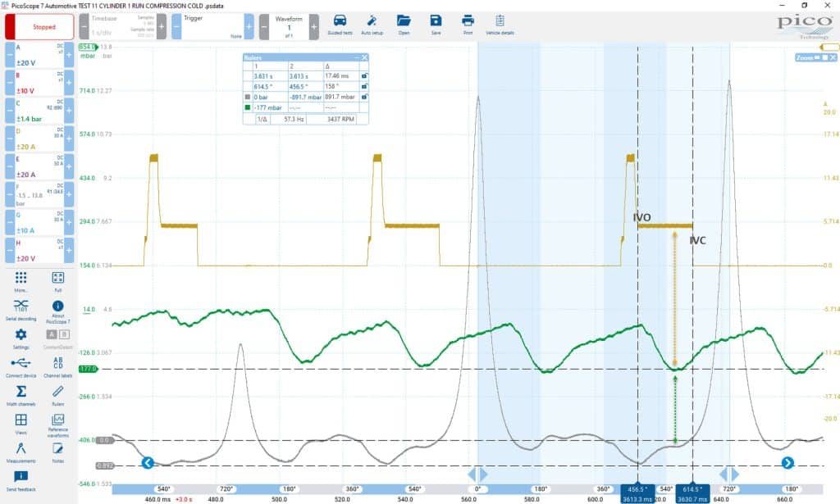Toggle the lock on the rulers time row
The height and width of the screenshot is (504, 840).
click(x=364, y=76)
